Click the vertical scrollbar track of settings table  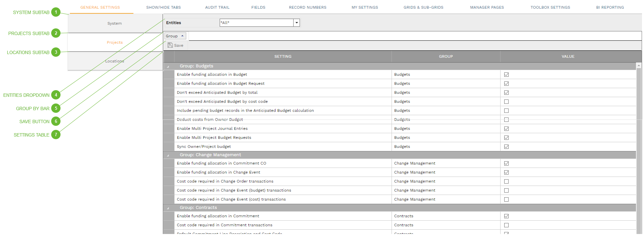(x=639, y=150)
